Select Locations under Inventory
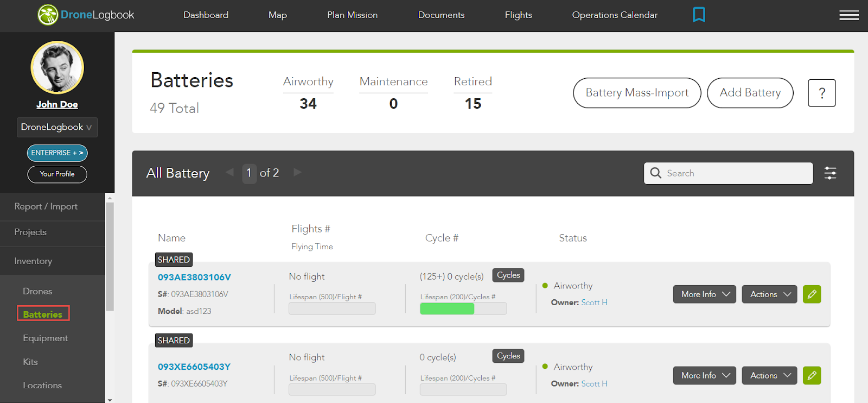868x403 pixels. point(42,385)
